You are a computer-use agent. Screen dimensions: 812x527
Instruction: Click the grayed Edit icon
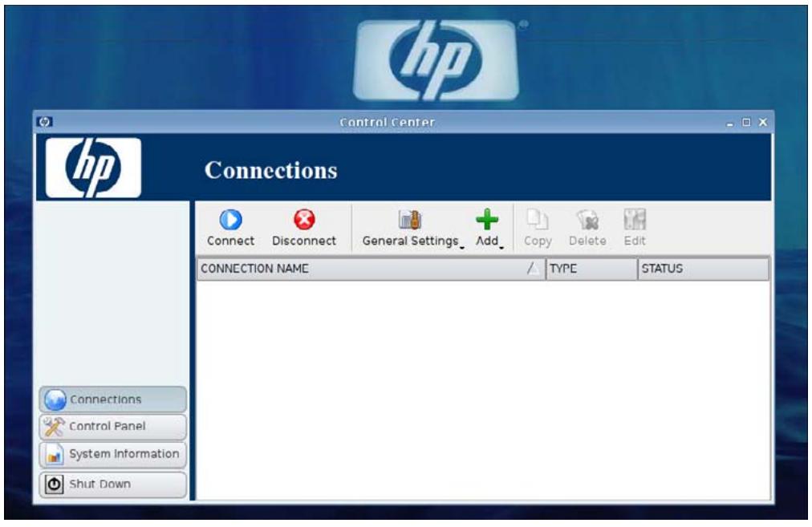[635, 220]
